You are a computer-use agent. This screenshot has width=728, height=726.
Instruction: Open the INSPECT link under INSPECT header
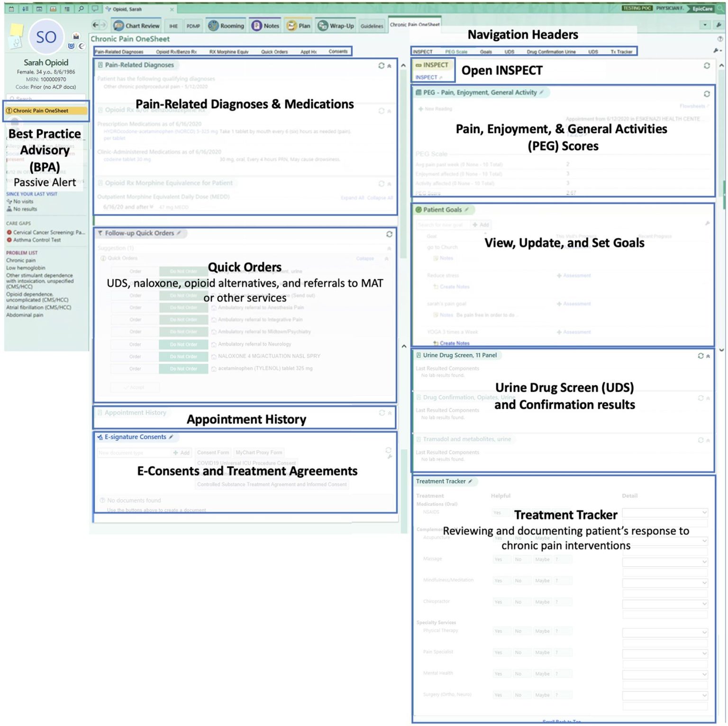point(427,77)
